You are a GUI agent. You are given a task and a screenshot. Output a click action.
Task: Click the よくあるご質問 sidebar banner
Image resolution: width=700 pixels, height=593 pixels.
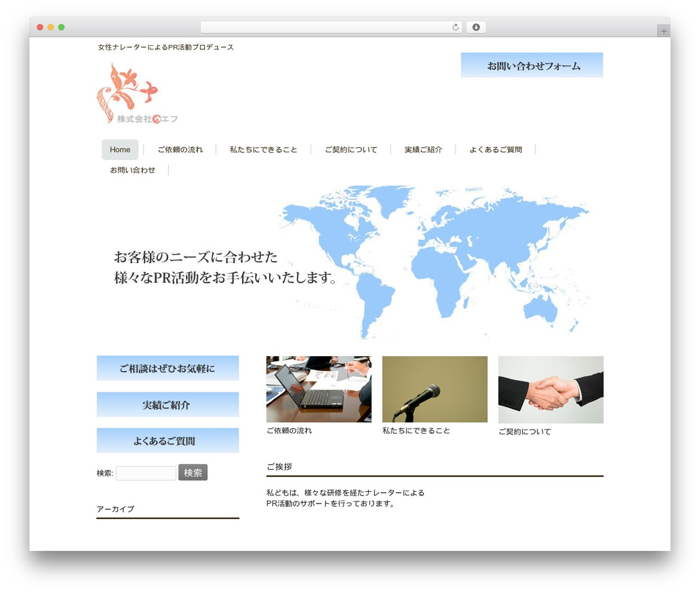(168, 440)
